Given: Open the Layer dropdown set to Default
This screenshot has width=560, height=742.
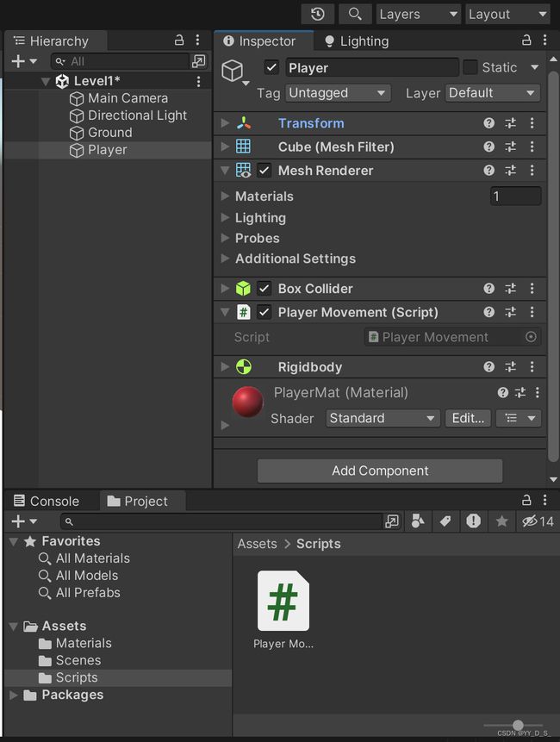Looking at the screenshot, I should (x=493, y=93).
